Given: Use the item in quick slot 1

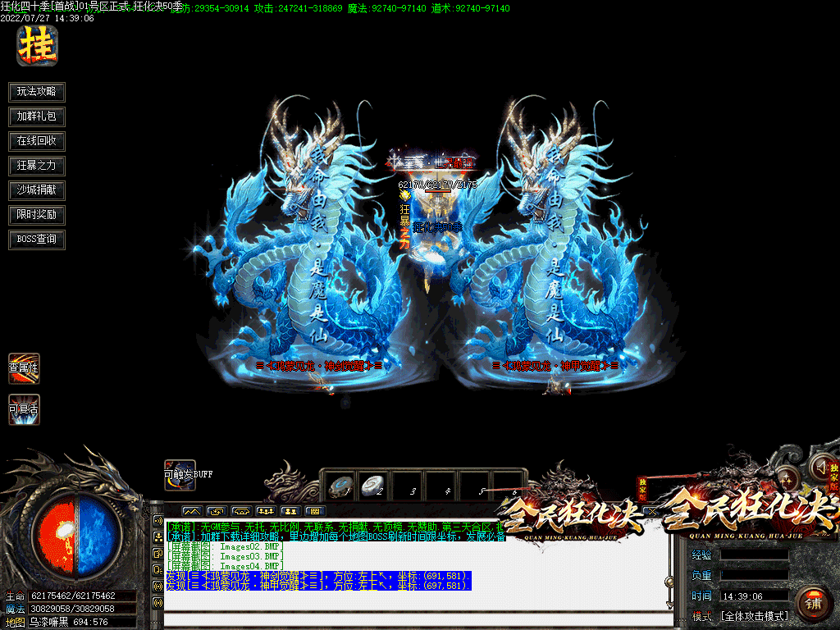Looking at the screenshot, I should [338, 485].
